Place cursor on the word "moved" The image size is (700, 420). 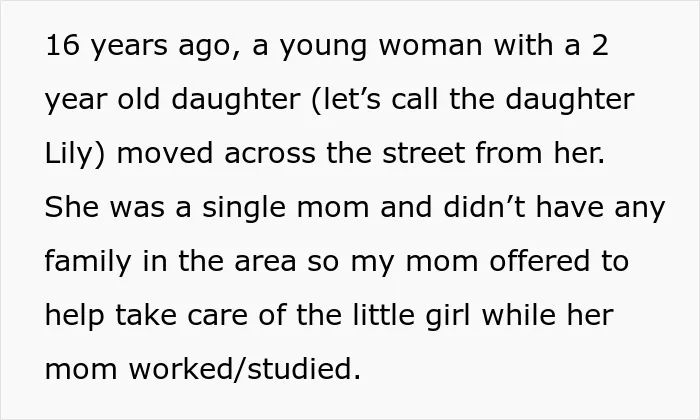(x=164, y=153)
